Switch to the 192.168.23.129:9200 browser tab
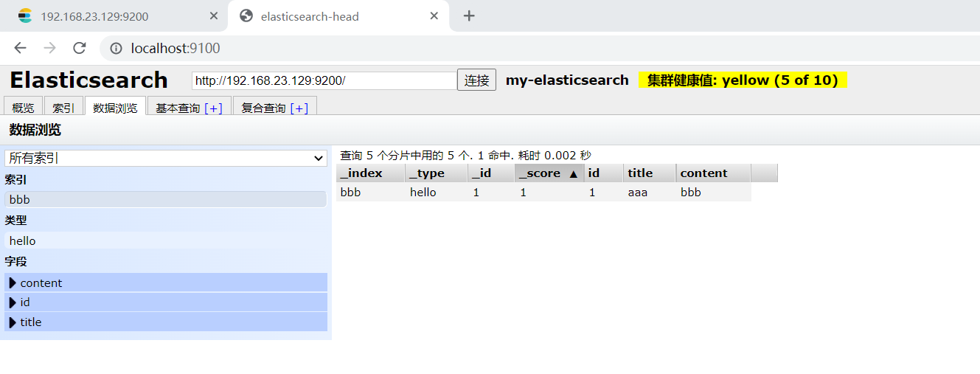The height and width of the screenshot is (374, 980). 114,15
